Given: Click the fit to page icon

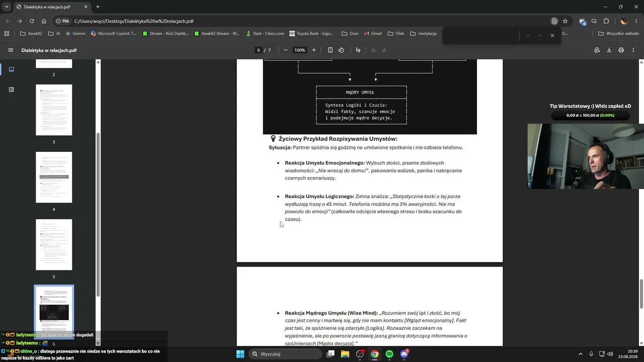Looking at the screenshot, I should pos(330,50).
